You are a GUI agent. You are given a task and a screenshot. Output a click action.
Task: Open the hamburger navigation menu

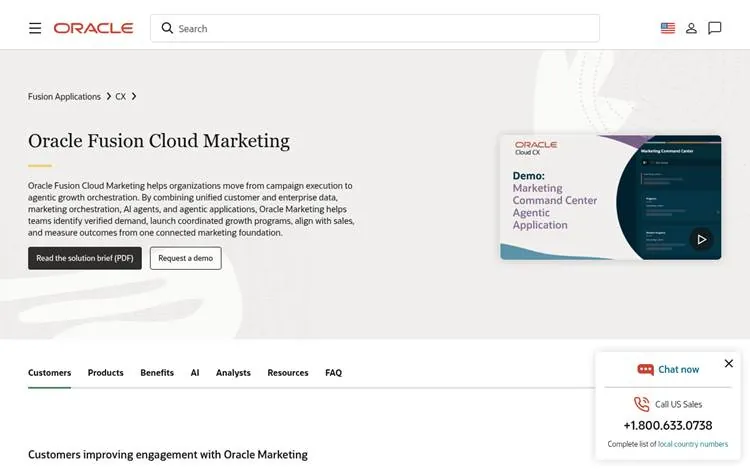35,28
